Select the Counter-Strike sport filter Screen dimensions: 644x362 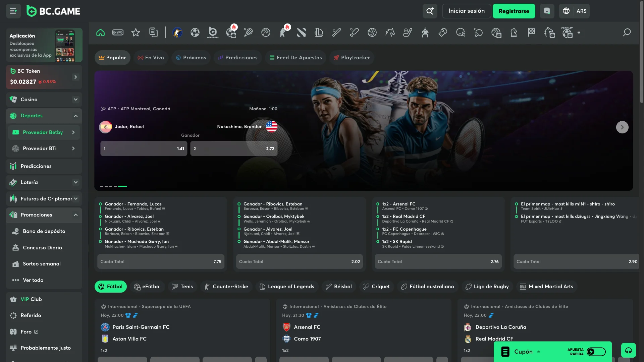(226, 287)
